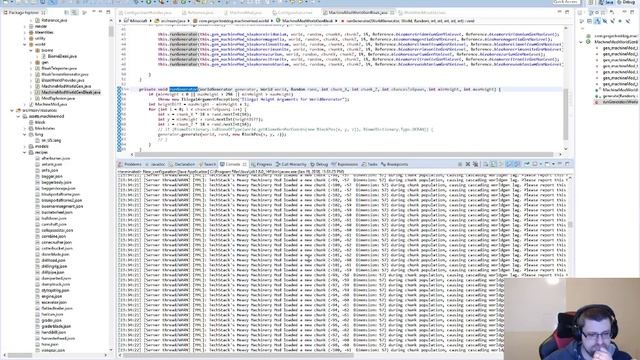Click the green Run button in toolbar
Screen dimensions: 640x360
click(x=149, y=2)
